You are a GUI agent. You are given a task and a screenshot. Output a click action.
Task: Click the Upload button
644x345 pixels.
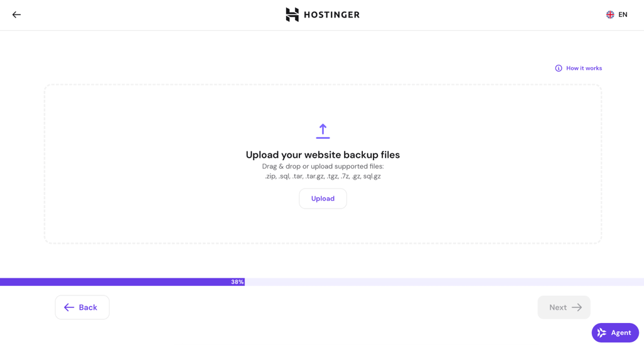pyautogui.click(x=323, y=199)
